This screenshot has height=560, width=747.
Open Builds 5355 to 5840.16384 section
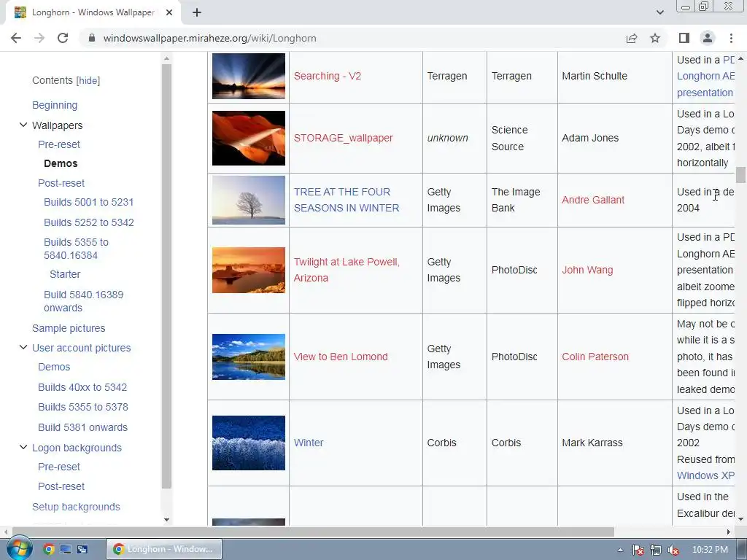pyautogui.click(x=76, y=249)
